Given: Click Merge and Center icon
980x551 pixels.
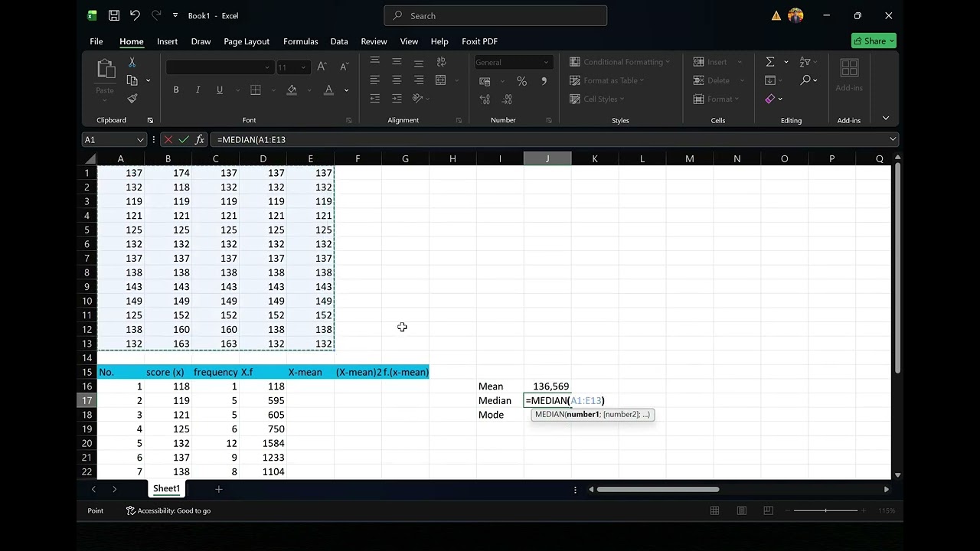Looking at the screenshot, I should (441, 80).
